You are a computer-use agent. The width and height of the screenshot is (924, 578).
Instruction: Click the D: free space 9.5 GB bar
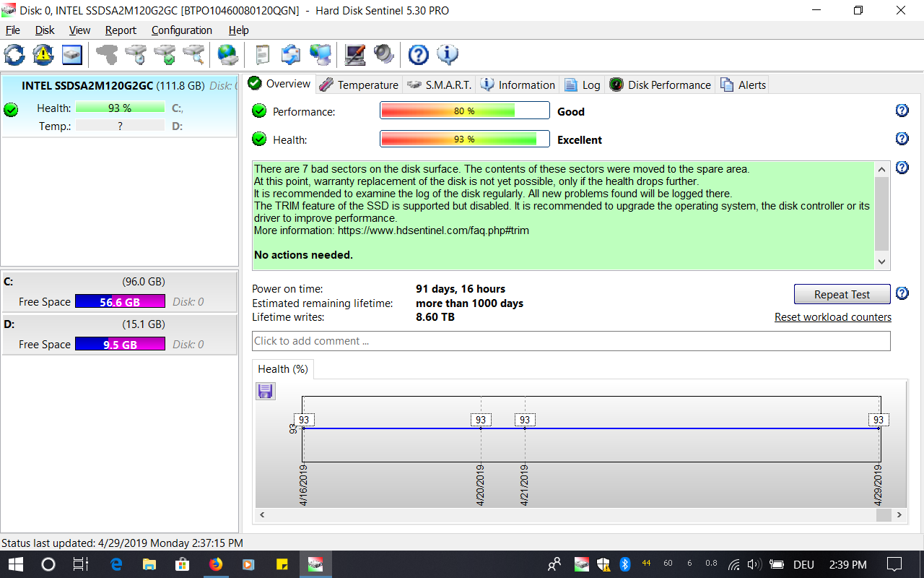pyautogui.click(x=120, y=345)
